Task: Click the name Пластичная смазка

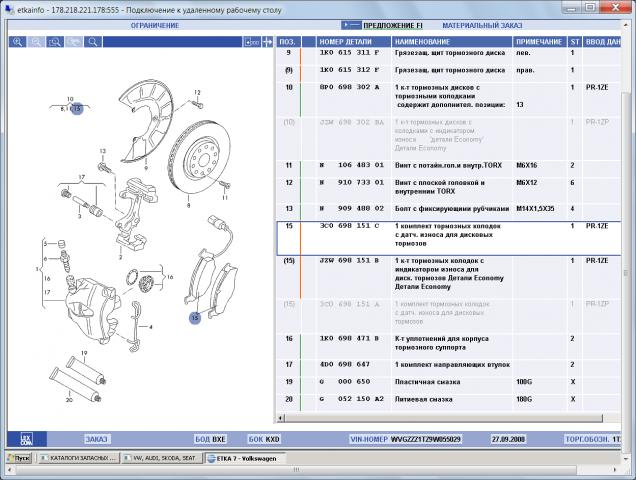Action: [427, 382]
